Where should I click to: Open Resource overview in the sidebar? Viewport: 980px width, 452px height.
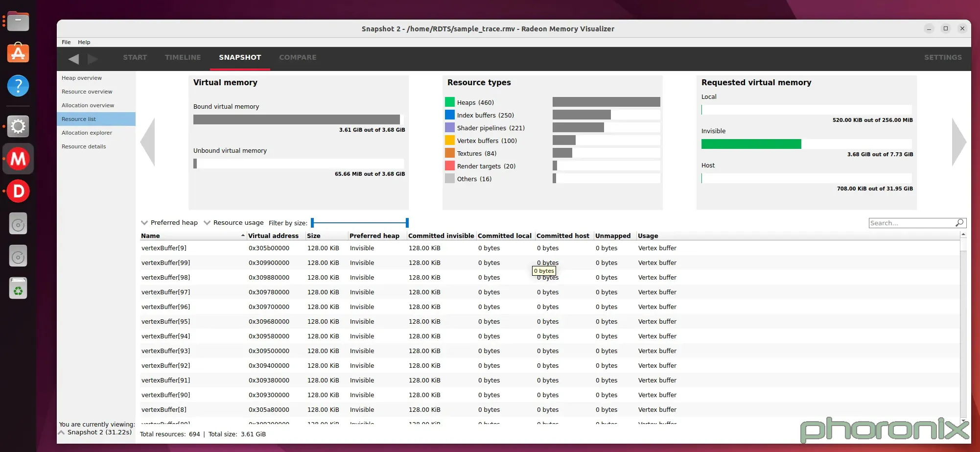(96, 92)
